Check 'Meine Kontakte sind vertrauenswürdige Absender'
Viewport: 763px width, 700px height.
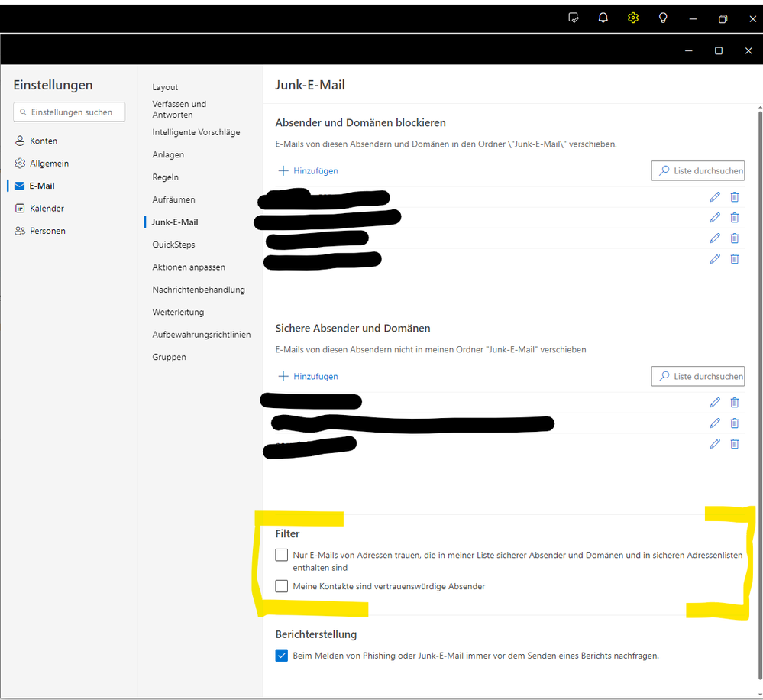pos(281,586)
